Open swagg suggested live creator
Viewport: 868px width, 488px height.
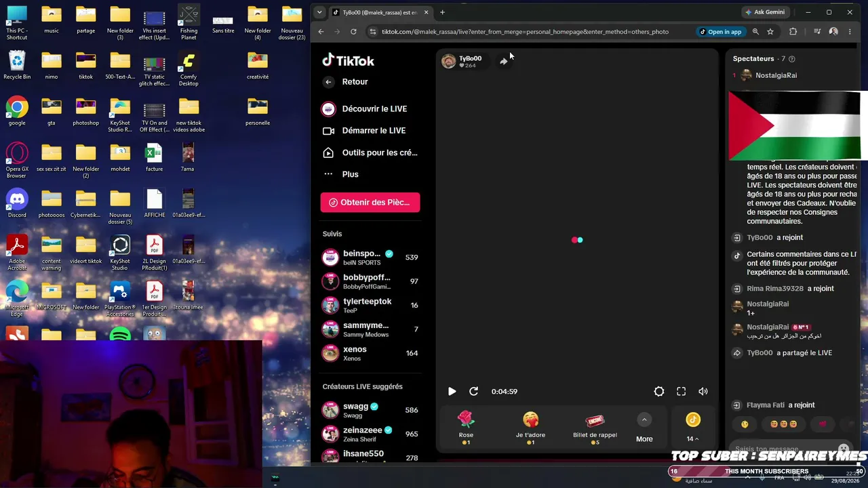(x=370, y=410)
